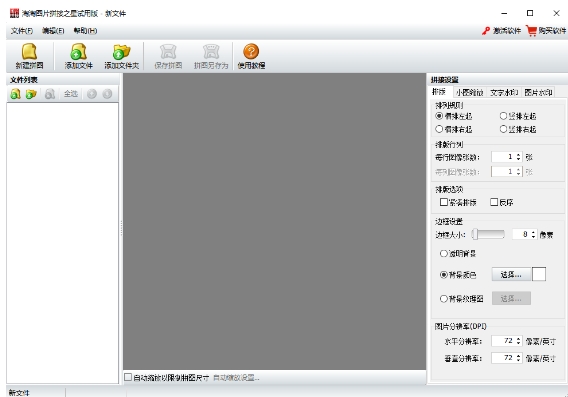Switch to the 文字水印 text watermark tab
The width and height of the screenshot is (568, 397).
tap(504, 93)
